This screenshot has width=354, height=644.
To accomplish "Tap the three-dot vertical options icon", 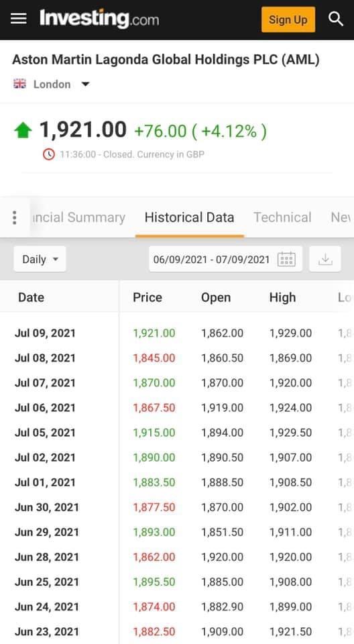I will 15,217.
